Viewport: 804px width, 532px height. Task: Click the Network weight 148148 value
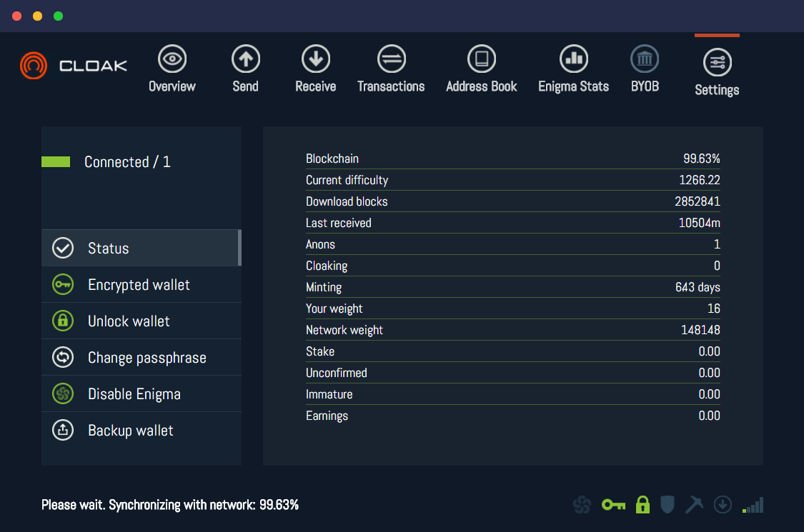point(700,330)
